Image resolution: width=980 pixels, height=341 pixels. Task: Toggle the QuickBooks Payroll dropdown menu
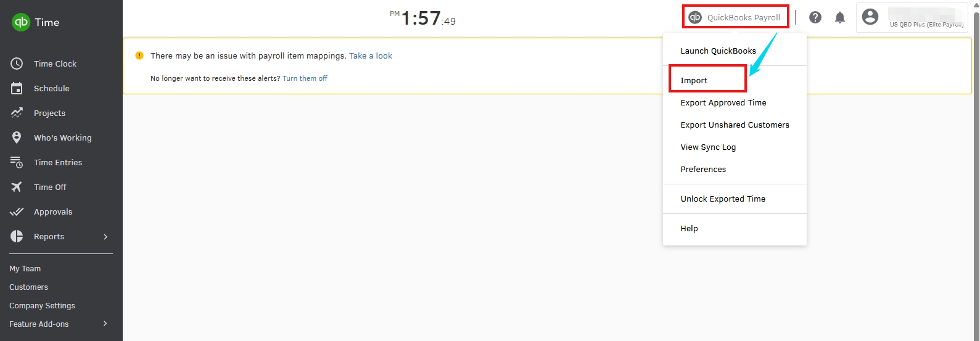click(735, 17)
